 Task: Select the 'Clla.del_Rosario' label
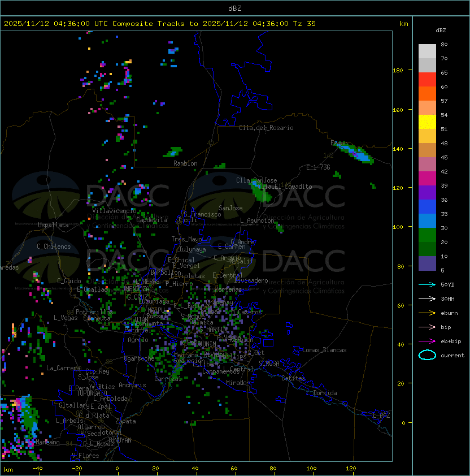coord(266,128)
